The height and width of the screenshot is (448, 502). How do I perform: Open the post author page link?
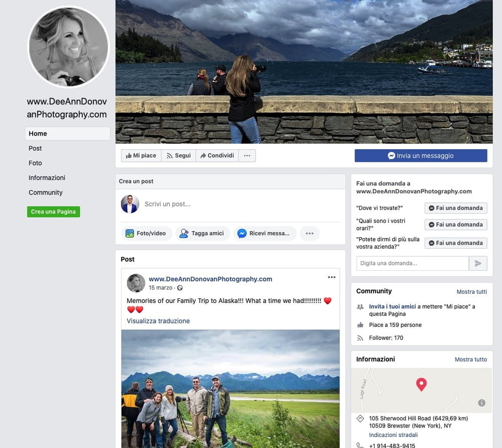pos(210,279)
